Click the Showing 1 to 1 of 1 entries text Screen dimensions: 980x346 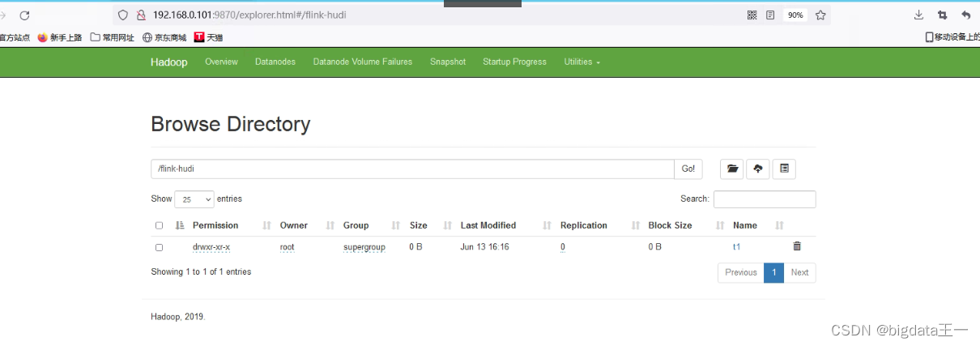(x=201, y=271)
